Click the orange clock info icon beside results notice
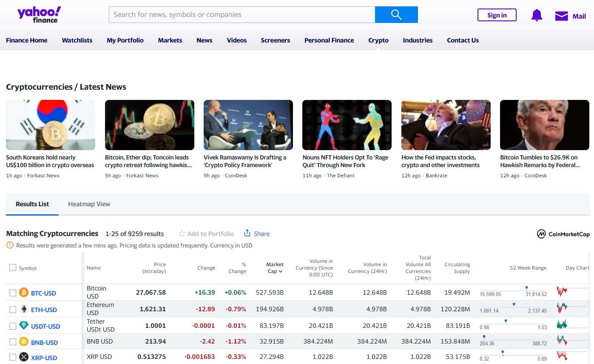 point(10,245)
